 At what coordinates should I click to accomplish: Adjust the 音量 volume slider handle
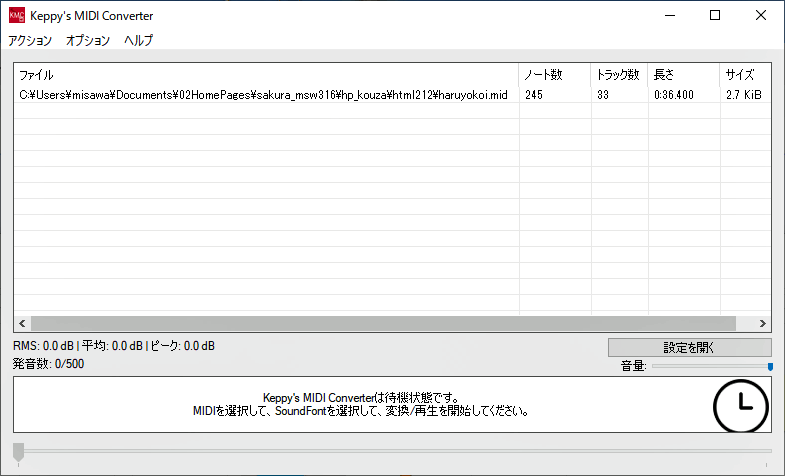(x=770, y=367)
